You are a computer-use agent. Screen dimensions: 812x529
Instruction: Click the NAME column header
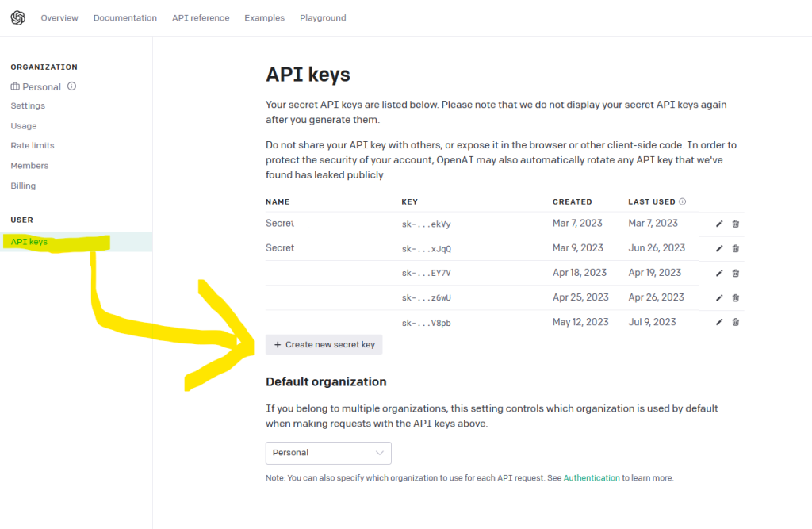coord(278,201)
